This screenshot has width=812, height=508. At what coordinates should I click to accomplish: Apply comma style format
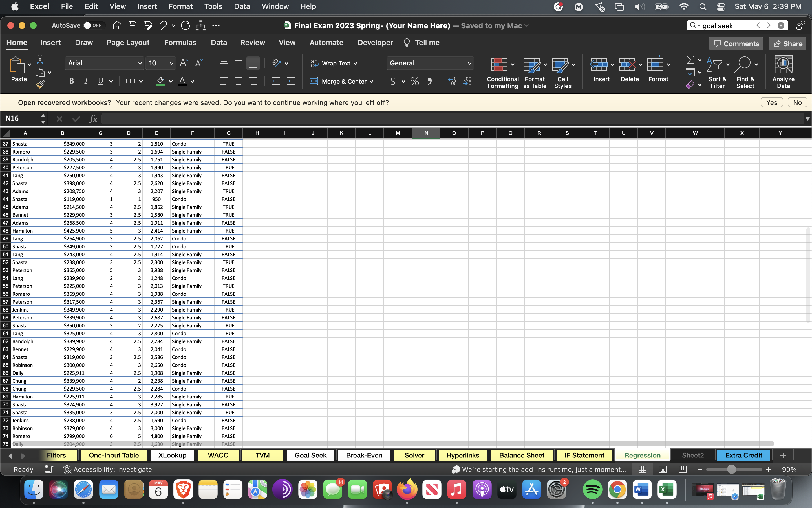(x=429, y=81)
